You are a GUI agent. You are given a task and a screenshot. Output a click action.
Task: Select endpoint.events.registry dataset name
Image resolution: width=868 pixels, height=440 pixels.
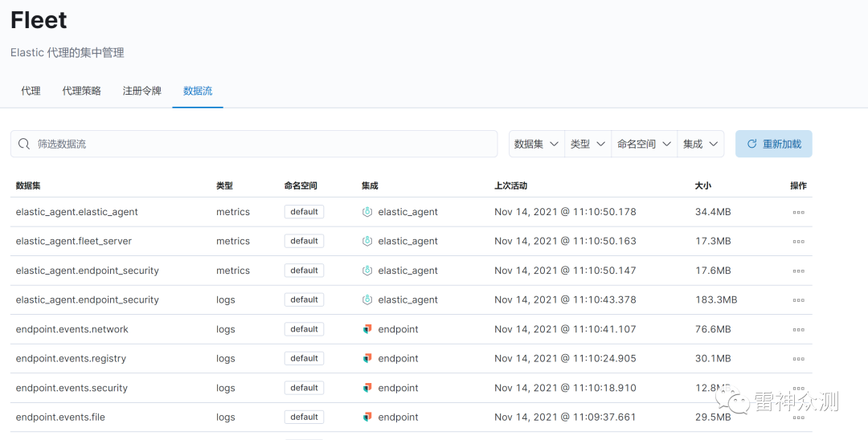click(71, 358)
